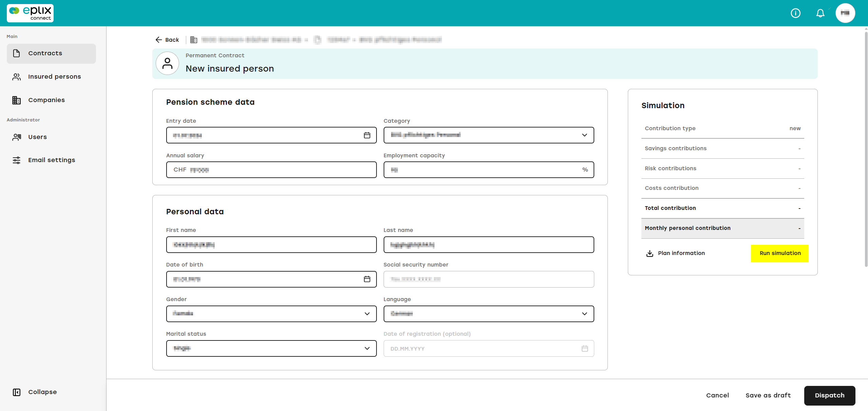Click the Entry date field
Screen dimensions: 868x411
tap(271, 135)
